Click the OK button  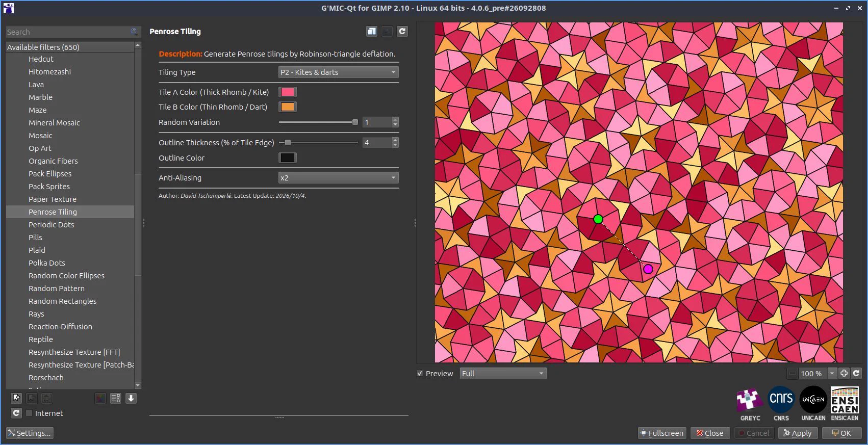[841, 433]
